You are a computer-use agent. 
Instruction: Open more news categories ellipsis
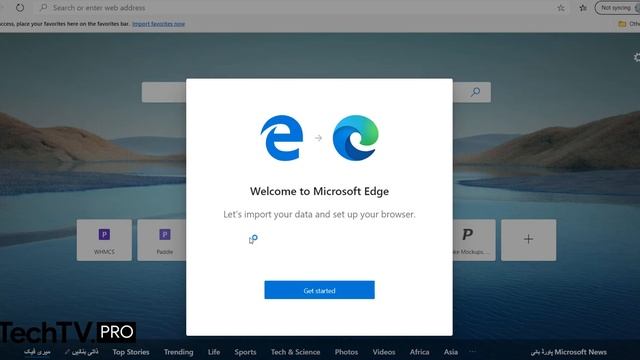click(472, 351)
